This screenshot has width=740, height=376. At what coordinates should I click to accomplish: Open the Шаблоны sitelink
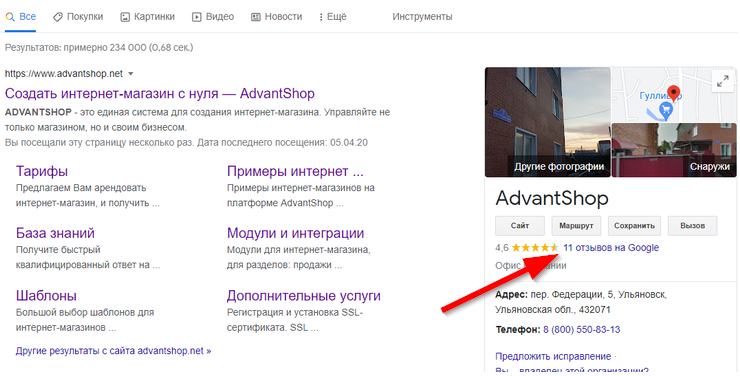[x=46, y=296]
